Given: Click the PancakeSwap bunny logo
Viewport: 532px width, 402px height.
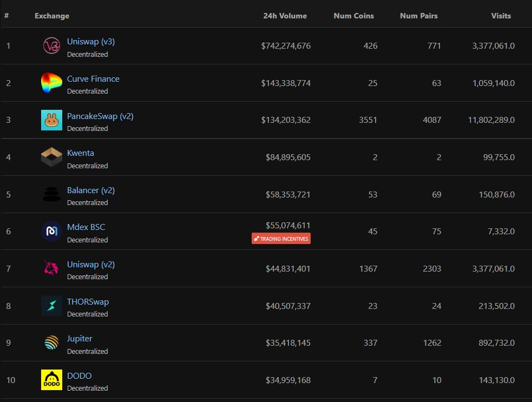Looking at the screenshot, I should (51, 120).
